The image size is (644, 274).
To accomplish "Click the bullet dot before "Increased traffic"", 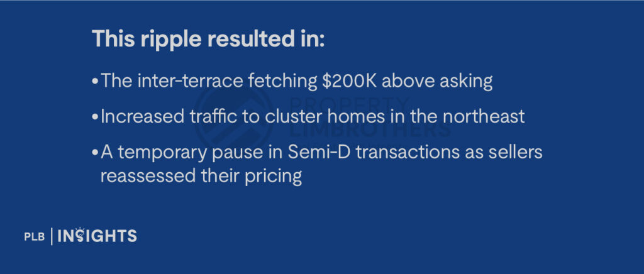I will (94, 118).
